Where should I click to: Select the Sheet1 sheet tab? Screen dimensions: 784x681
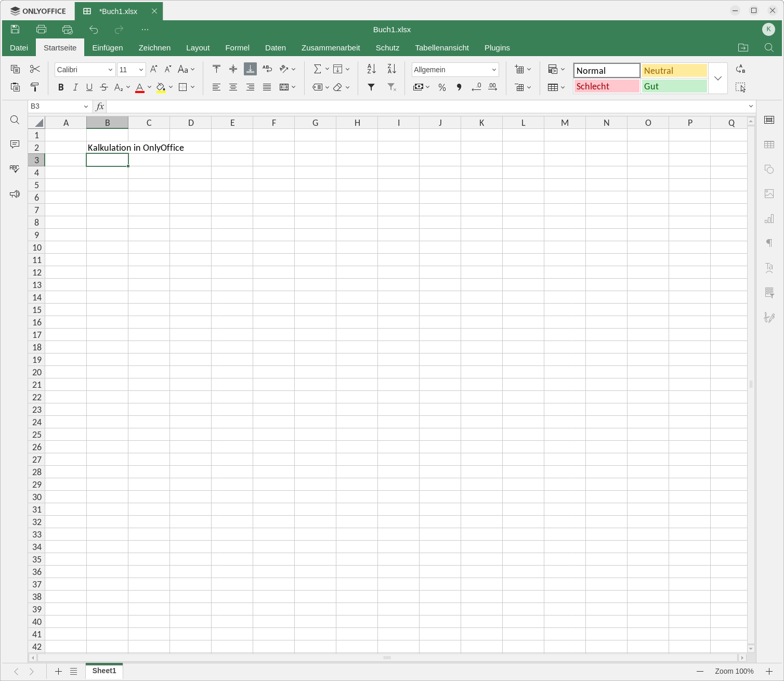coord(104,671)
